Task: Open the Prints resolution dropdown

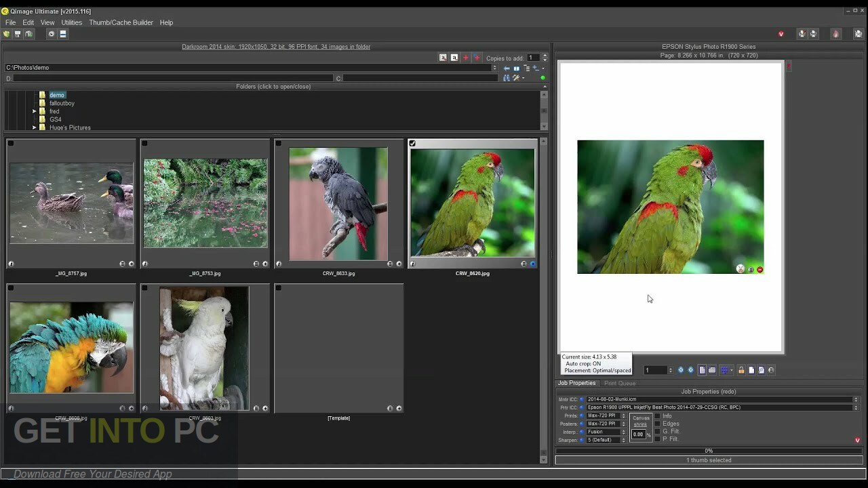Action: [623, 415]
